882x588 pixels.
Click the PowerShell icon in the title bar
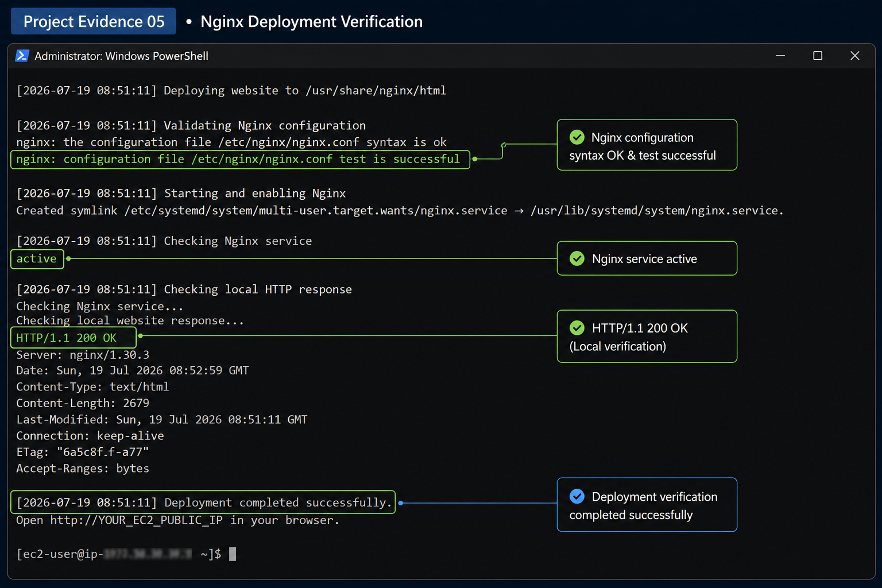[x=22, y=56]
